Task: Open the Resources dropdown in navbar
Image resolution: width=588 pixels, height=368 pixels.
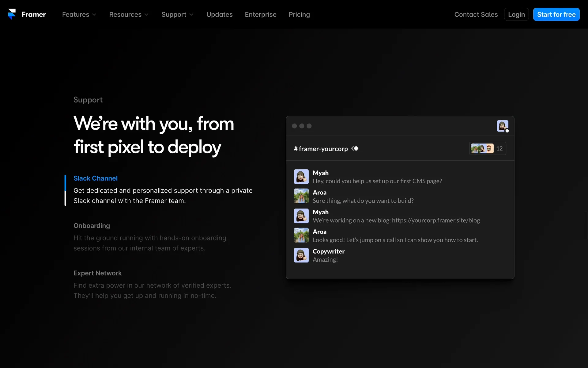Action: pyautogui.click(x=129, y=14)
